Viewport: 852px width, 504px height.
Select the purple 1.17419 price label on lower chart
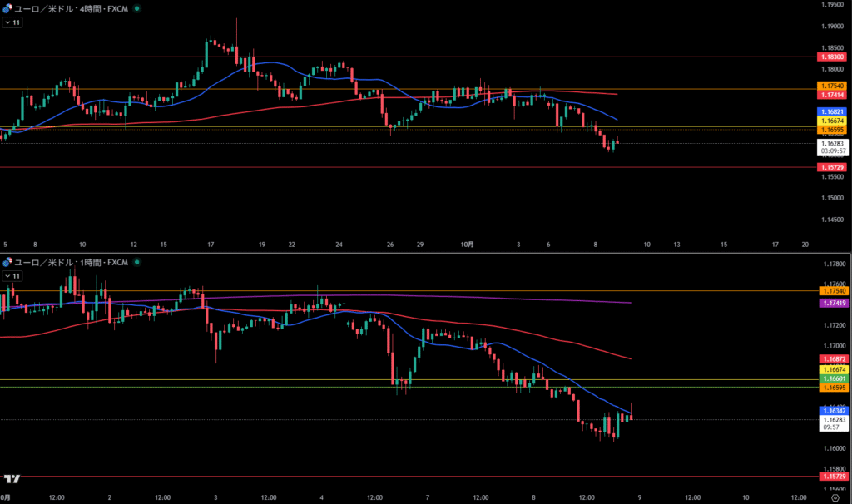[x=832, y=304]
